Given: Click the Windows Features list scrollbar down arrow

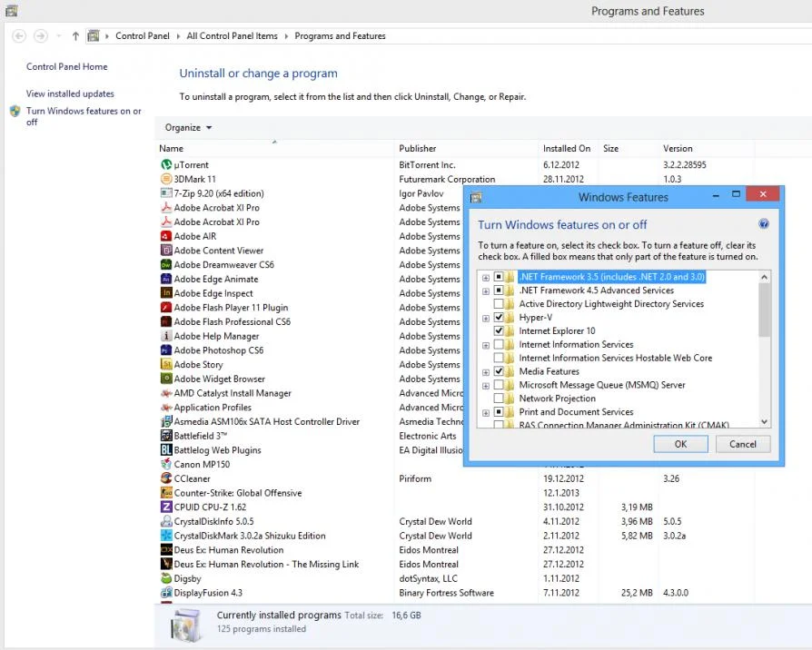Looking at the screenshot, I should coord(764,422).
